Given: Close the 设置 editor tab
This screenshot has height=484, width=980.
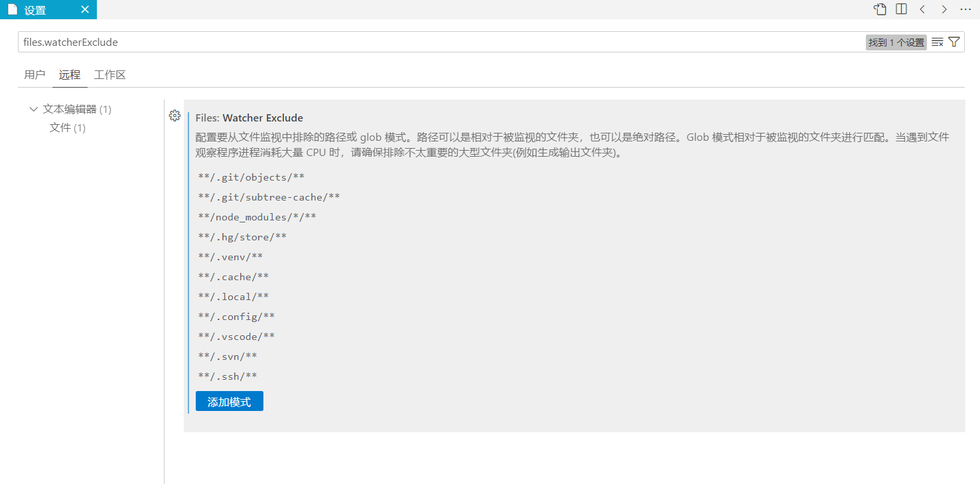Looking at the screenshot, I should [x=84, y=9].
